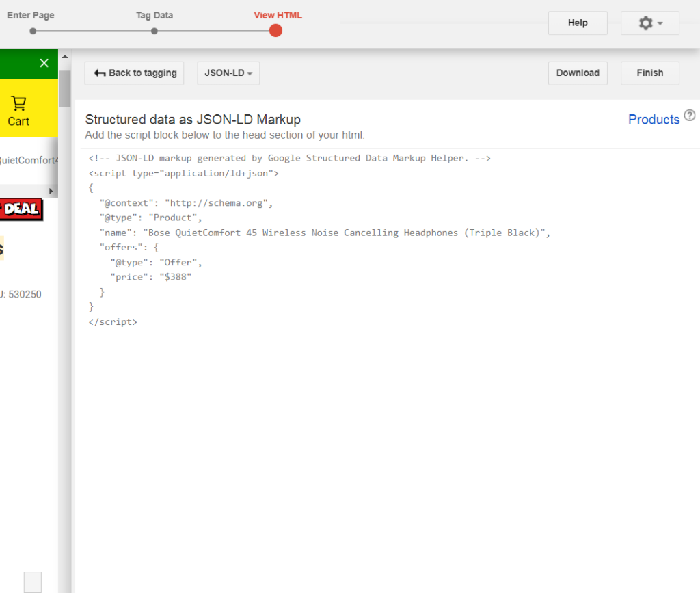Click the vertical scrollbar thumb of preview pane

click(65, 88)
